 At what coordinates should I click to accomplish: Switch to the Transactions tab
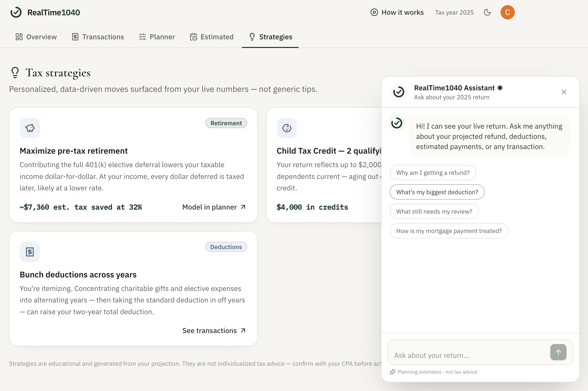pyautogui.click(x=98, y=37)
